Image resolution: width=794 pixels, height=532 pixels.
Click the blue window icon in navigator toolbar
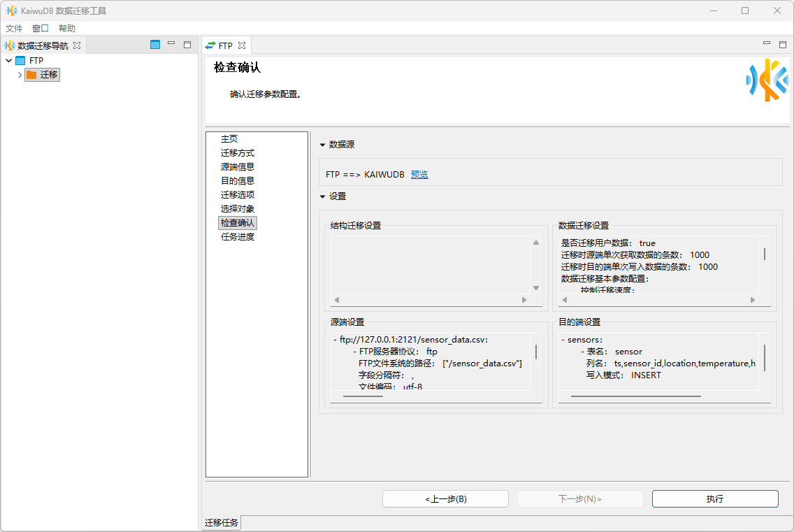[155, 45]
